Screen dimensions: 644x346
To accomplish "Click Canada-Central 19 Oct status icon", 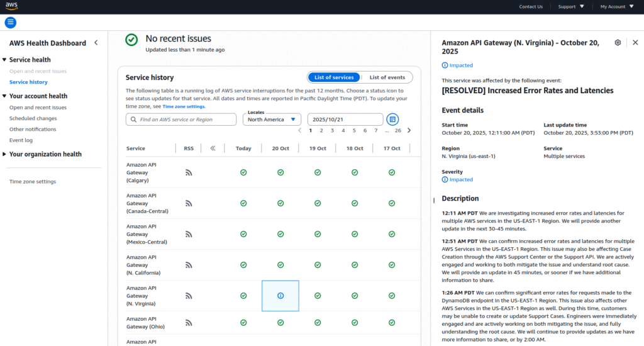I will coord(318,203).
